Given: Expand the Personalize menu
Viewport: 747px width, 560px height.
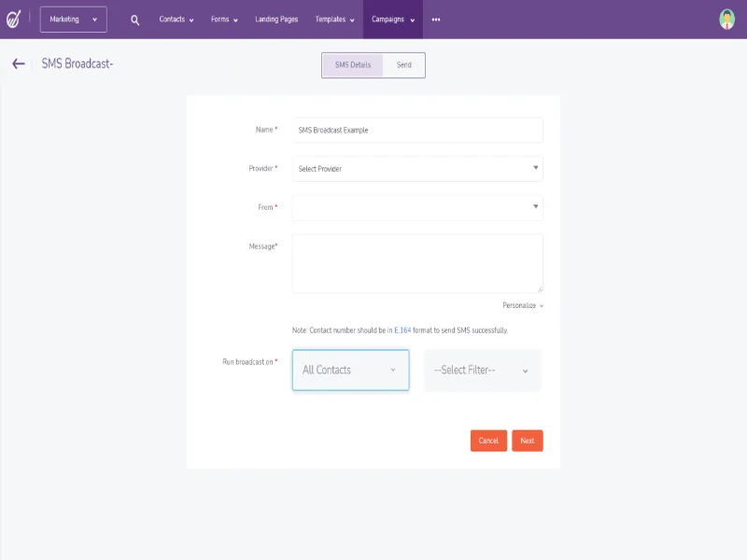Looking at the screenshot, I should click(523, 306).
